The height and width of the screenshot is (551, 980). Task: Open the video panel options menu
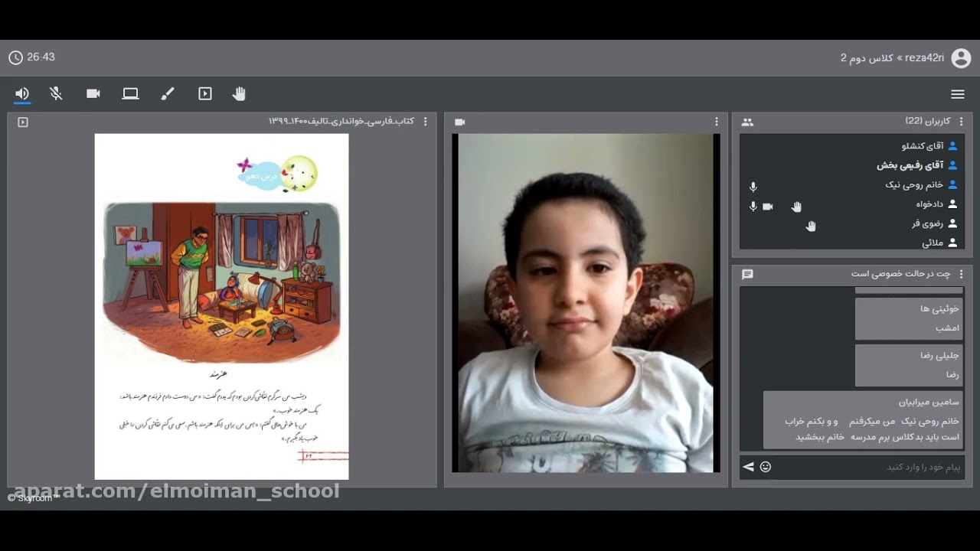[x=717, y=122]
